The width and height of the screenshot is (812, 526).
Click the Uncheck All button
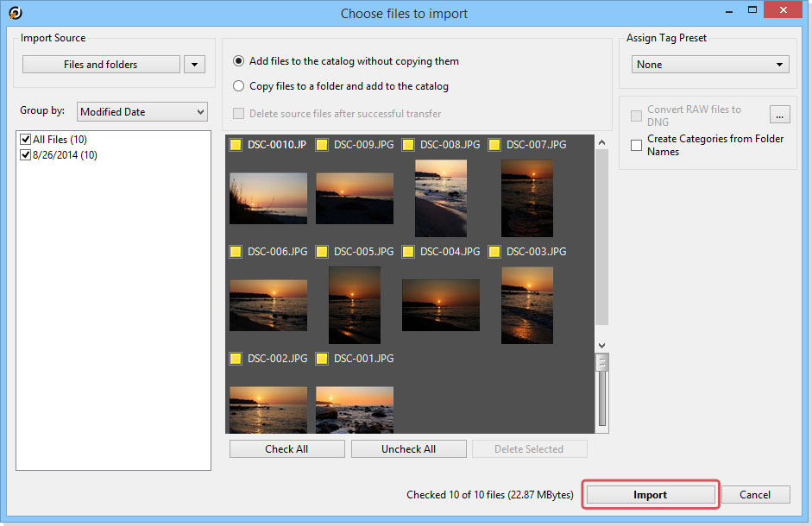pyautogui.click(x=408, y=449)
